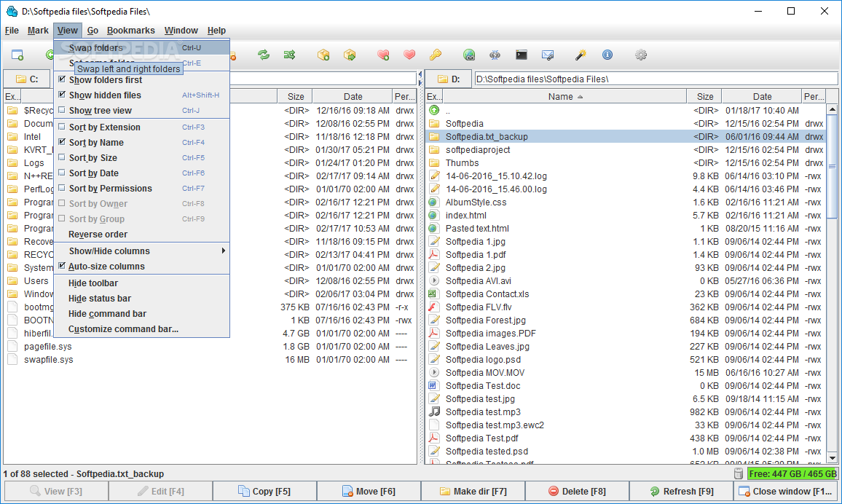Click the music note icon of Softpedia test.mp3
Viewport: 842px width, 504px height.
point(434,412)
